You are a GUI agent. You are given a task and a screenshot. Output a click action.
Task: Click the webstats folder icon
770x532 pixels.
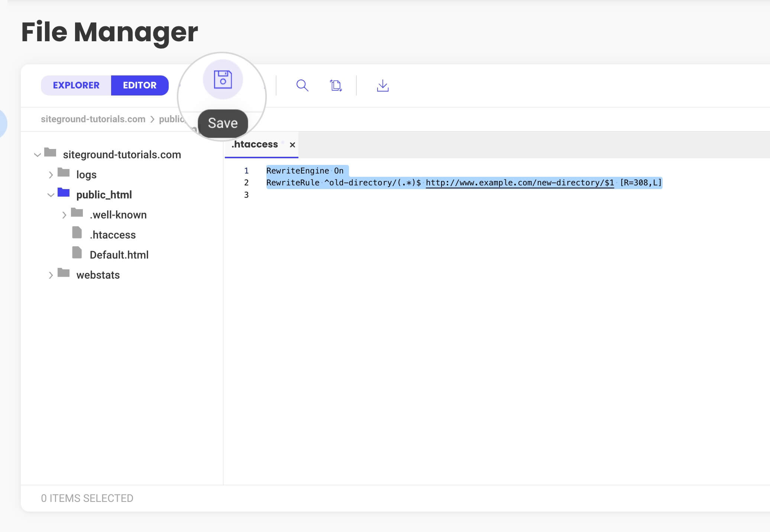tap(64, 273)
